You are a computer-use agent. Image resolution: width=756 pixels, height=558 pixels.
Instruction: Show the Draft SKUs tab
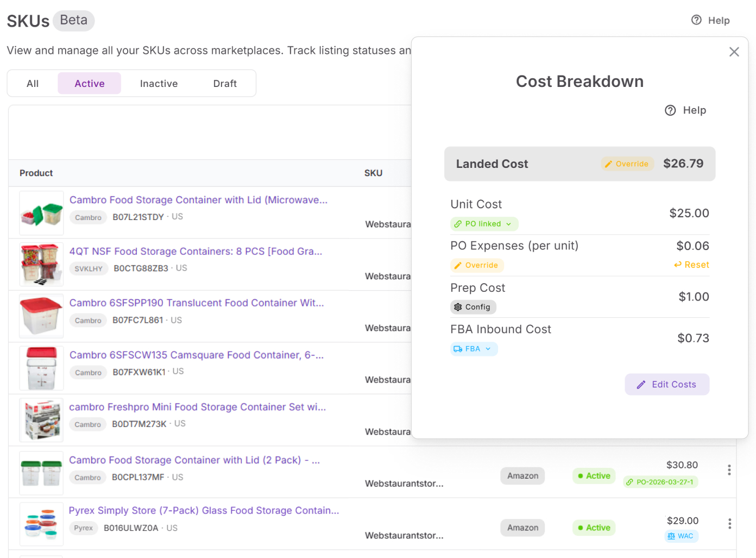click(225, 84)
